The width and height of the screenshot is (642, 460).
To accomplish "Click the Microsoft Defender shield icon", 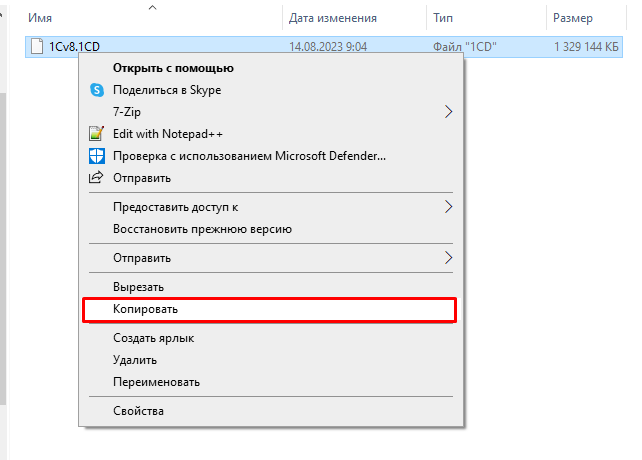I will click(x=97, y=156).
